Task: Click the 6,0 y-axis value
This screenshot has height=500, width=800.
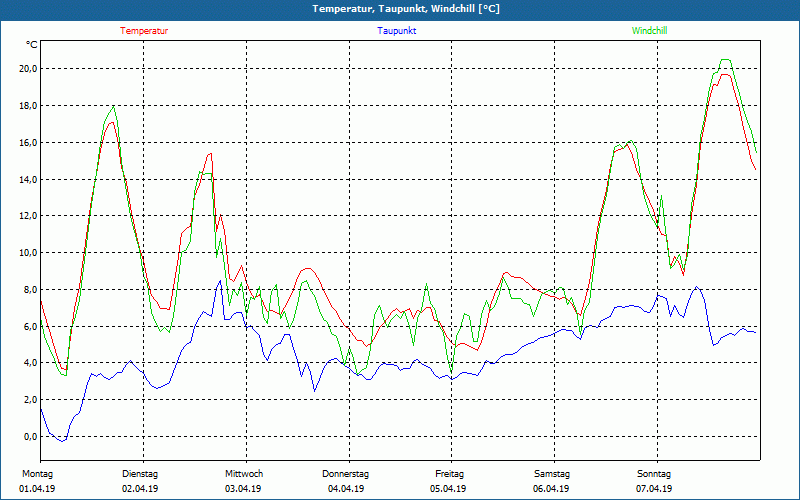Action: point(30,326)
